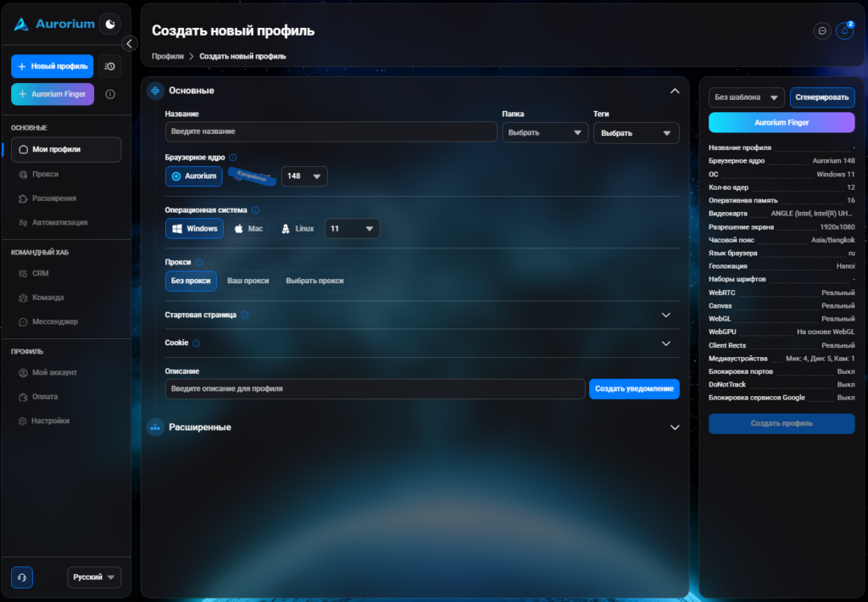Go to Расширения sidebar item
This screenshot has height=602, width=868.
[66, 198]
